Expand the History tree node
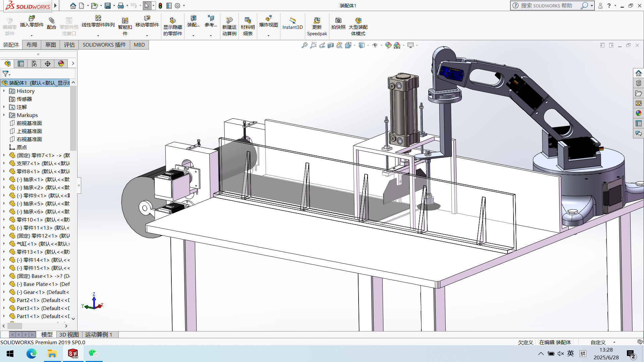 4,91
